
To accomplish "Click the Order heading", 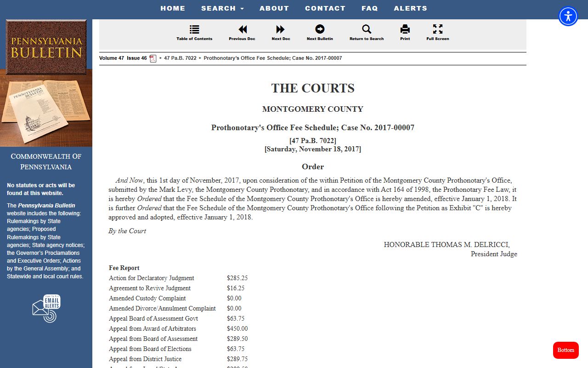I will click(x=313, y=167).
